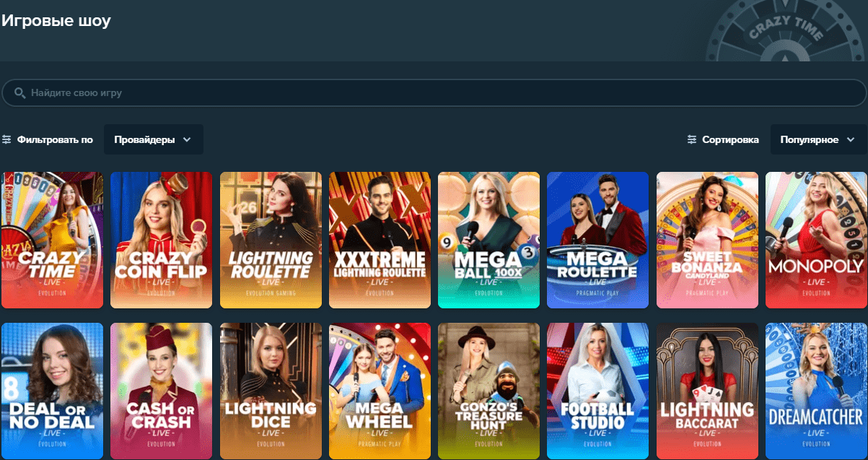Viewport: 868px width, 460px height.
Task: Launch the Crazy Coin Flip game tile
Action: coord(161,240)
